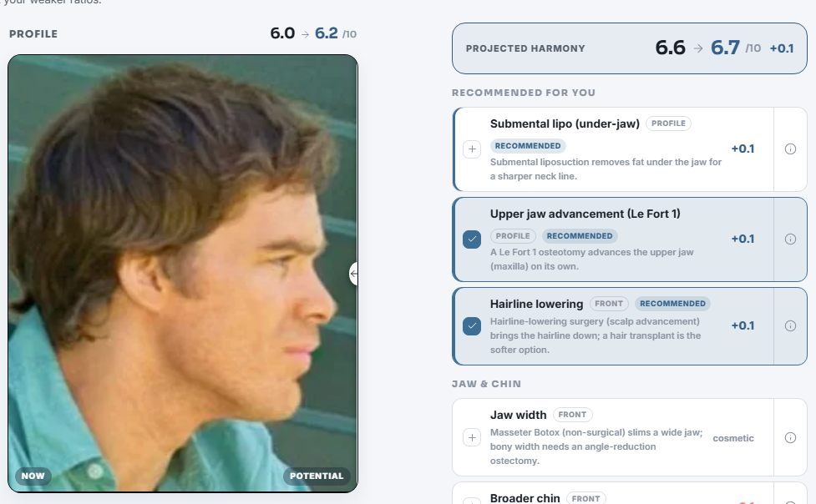816x504 pixels.
Task: Click the RECOMMENDED FOR YOU section heading
Action: click(x=524, y=93)
